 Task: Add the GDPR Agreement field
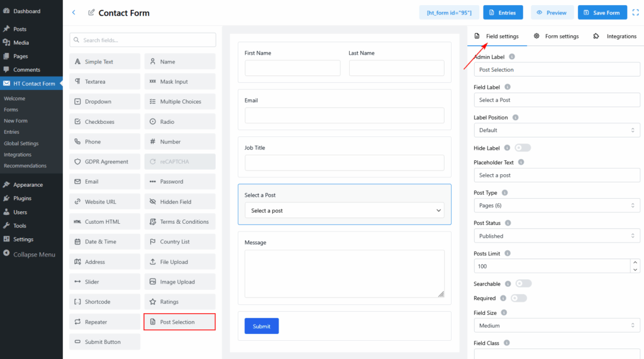pos(105,162)
